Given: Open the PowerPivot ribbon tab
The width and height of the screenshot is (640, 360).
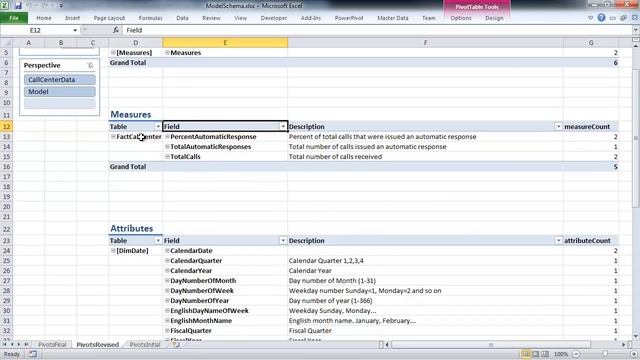Looking at the screenshot, I should coord(349,18).
